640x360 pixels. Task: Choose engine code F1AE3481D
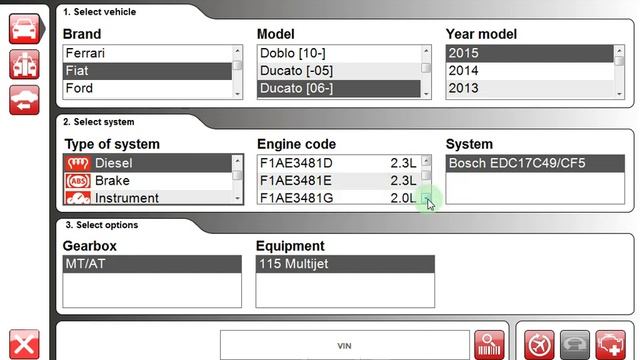coord(339,163)
